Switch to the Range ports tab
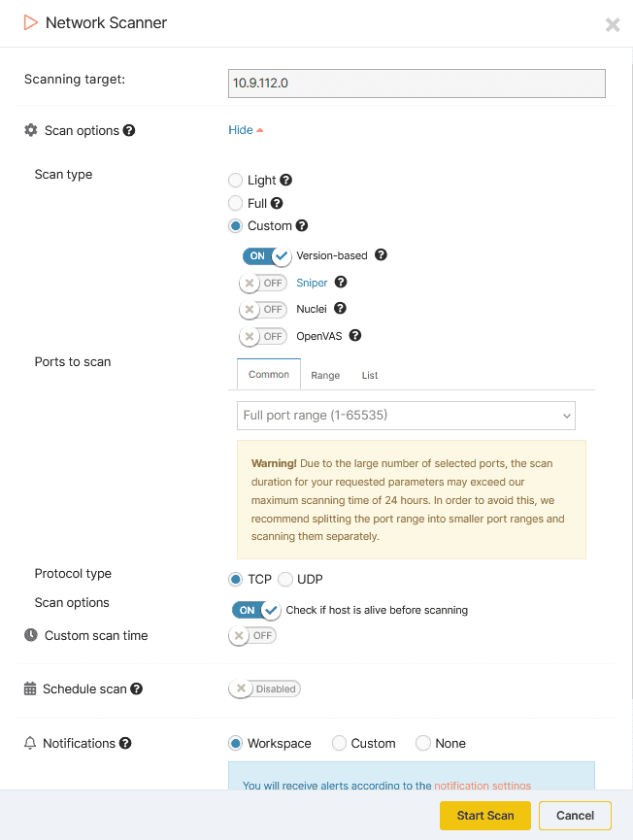Image resolution: width=633 pixels, height=840 pixels. (325, 374)
